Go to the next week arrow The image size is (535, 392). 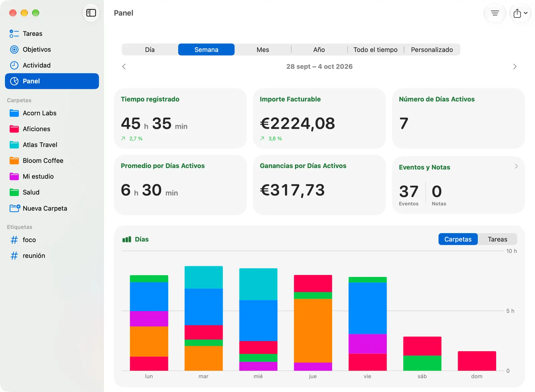pyautogui.click(x=515, y=67)
